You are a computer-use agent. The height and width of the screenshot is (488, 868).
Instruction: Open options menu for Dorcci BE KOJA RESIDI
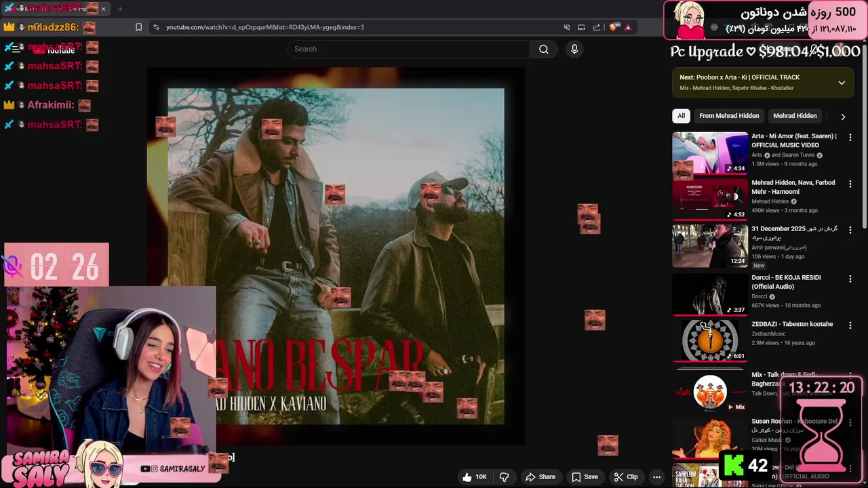(850, 279)
